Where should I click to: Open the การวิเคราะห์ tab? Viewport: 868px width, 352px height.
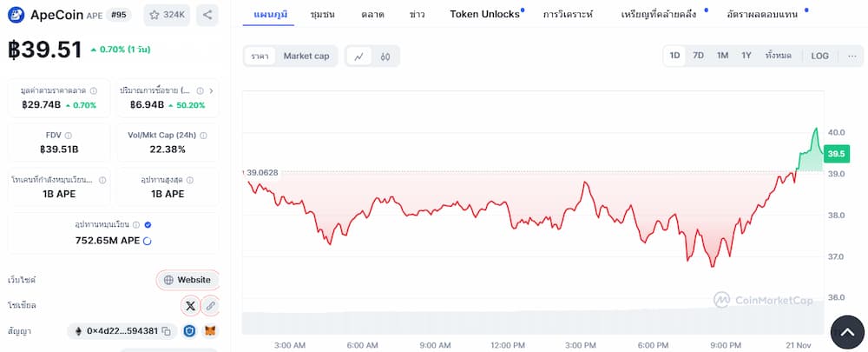568,15
